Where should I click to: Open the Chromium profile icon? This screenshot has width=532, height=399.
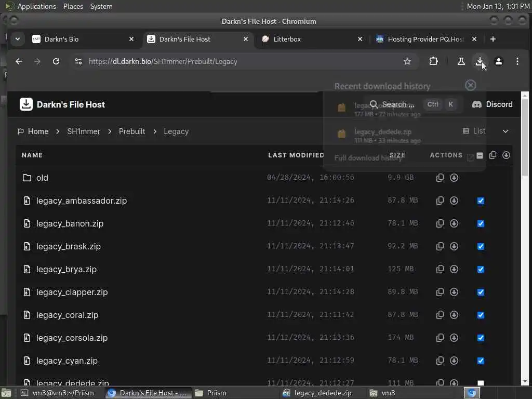(498, 61)
